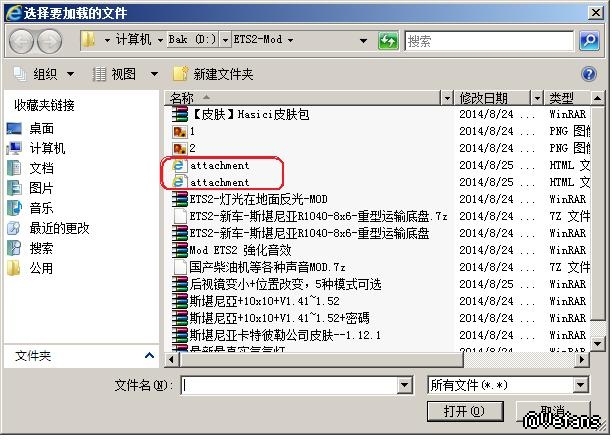
Task: Click inside the 搜索 search field
Action: (x=489, y=41)
